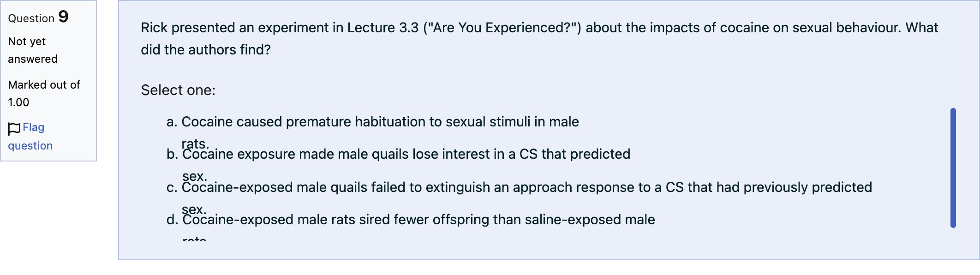Image resolution: width=980 pixels, height=275 pixels.
Task: Click 'did the authors find?' question line
Action: point(206,50)
